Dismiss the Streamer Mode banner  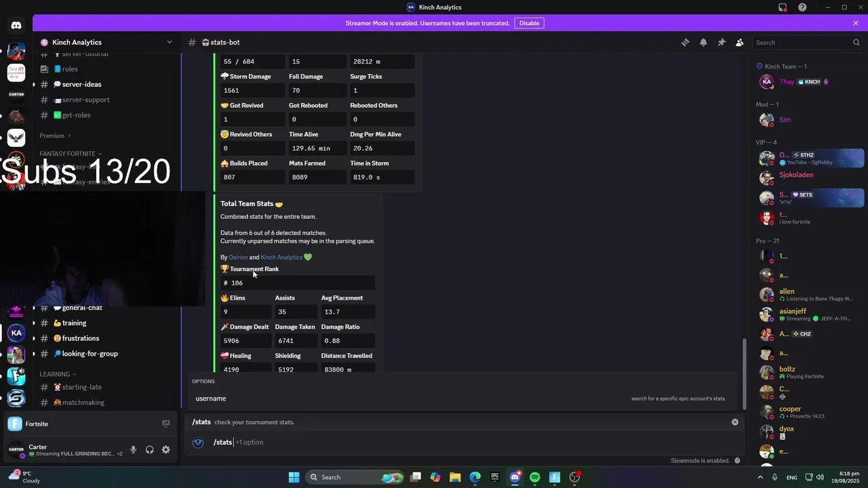tap(856, 23)
